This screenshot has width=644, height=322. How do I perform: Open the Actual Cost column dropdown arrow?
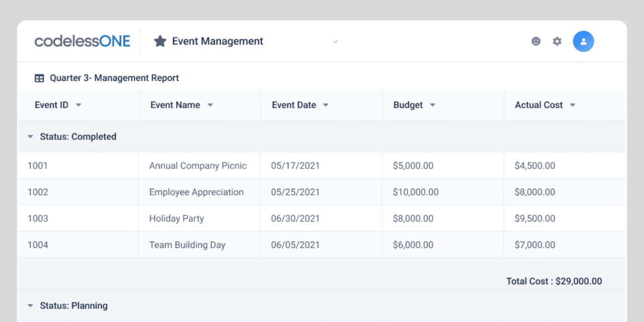(572, 105)
